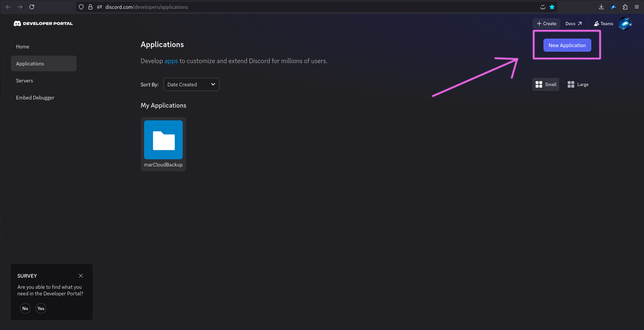Open the extensions puzzle icon
The width and height of the screenshot is (644, 330).
point(625,7)
